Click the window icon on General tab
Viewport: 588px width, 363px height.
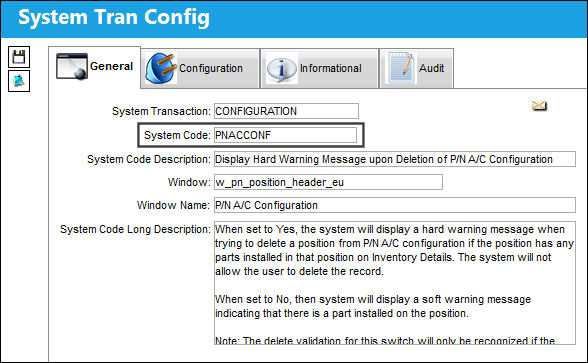click(72, 66)
